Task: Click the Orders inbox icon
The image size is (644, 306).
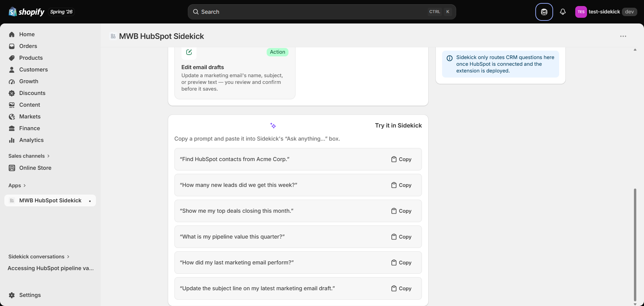Action: [12, 46]
